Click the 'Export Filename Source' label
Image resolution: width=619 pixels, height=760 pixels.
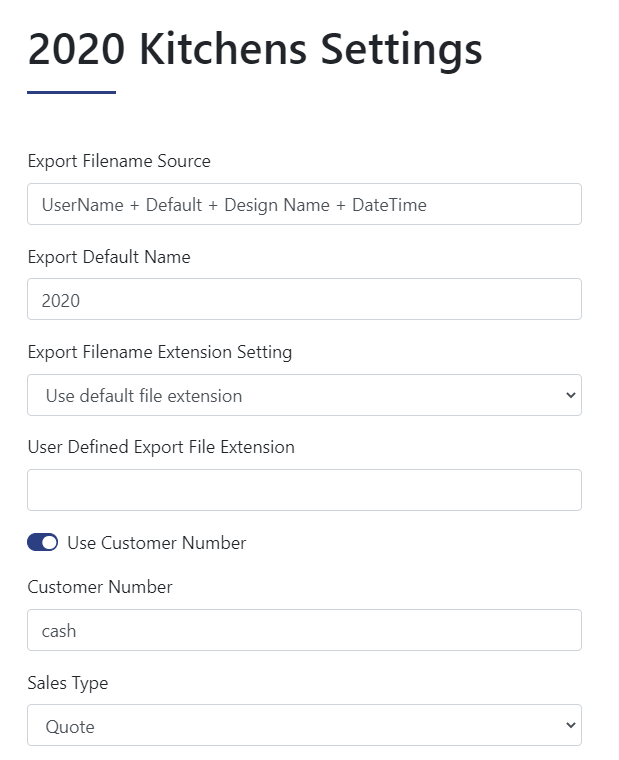click(119, 161)
